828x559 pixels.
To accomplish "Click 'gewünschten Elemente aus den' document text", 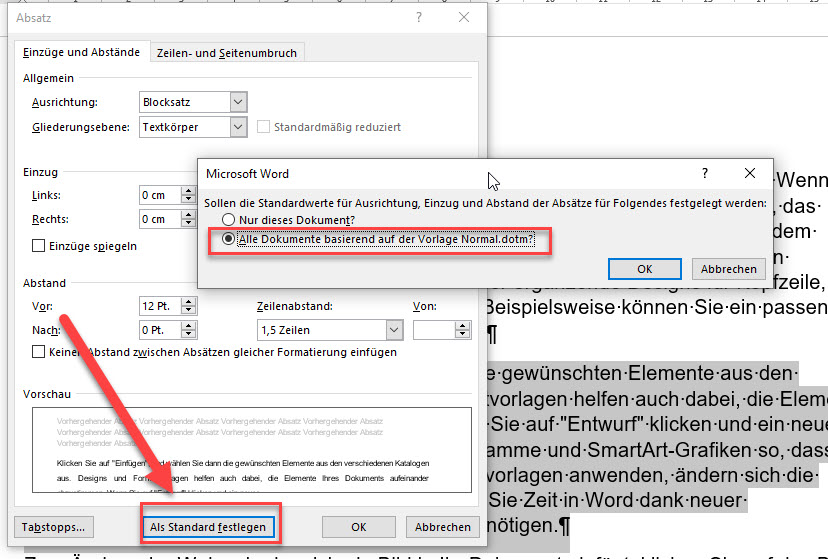I will 645,373.
